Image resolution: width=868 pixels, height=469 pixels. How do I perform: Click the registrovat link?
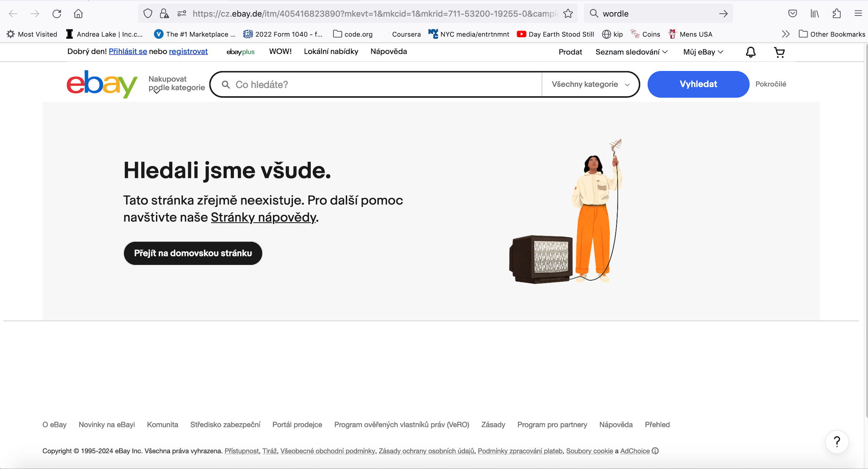[188, 51]
